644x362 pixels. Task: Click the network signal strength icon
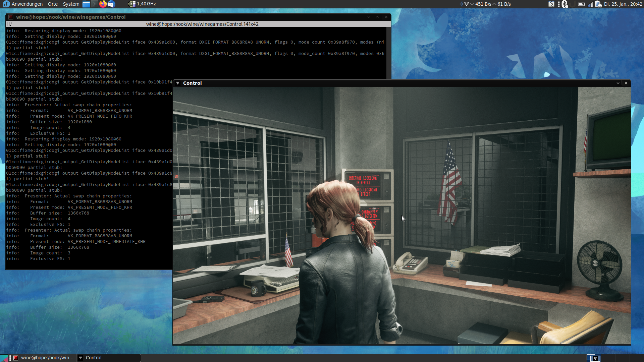pos(590,4)
